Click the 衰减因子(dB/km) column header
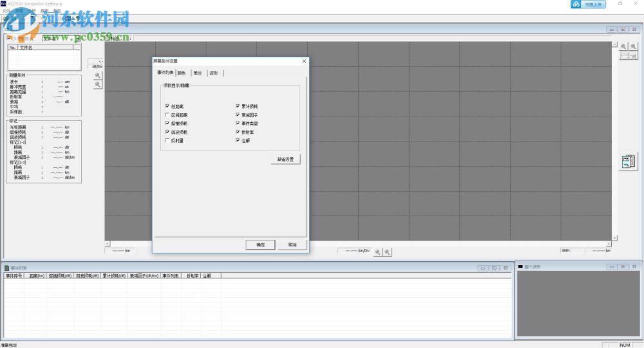644x348 pixels. [x=144, y=276]
